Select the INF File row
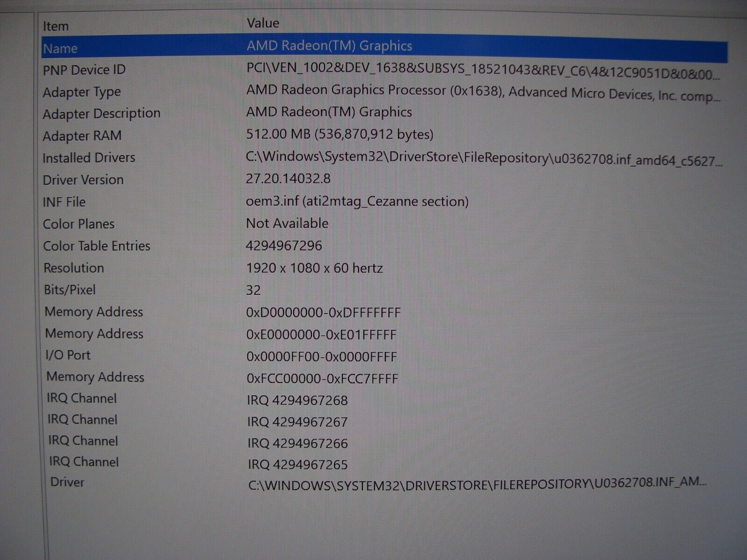Image resolution: width=747 pixels, height=560 pixels. [x=64, y=202]
